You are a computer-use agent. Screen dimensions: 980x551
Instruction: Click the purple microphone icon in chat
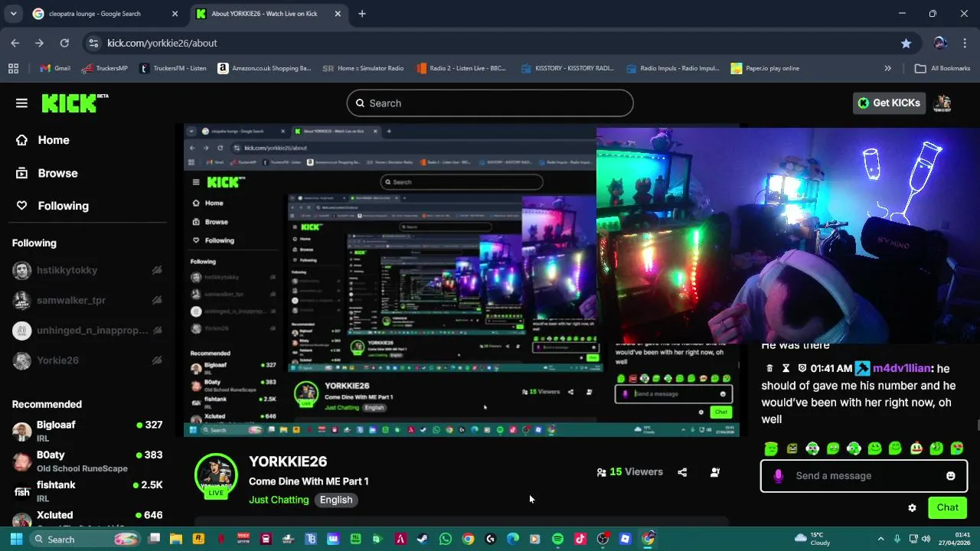point(779,476)
